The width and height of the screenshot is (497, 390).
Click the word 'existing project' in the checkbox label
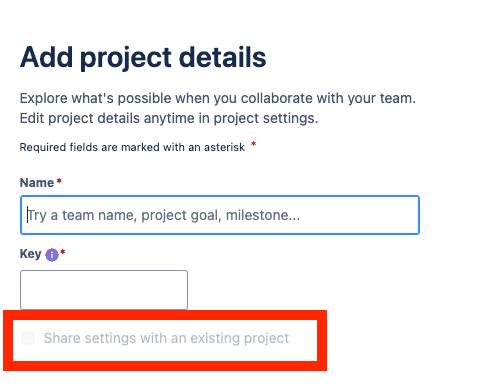coord(240,338)
